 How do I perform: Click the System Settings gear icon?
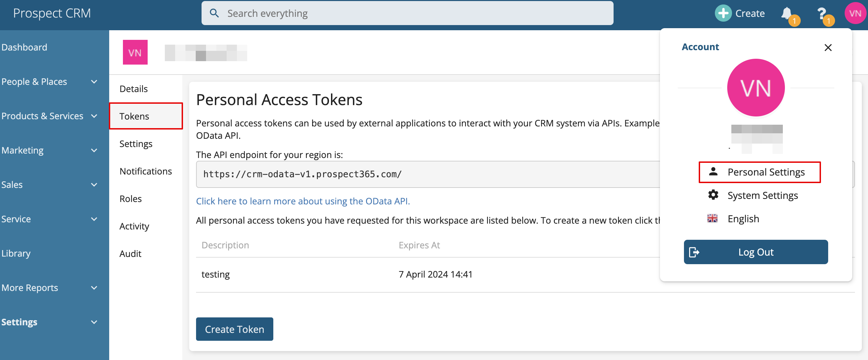pyautogui.click(x=713, y=195)
